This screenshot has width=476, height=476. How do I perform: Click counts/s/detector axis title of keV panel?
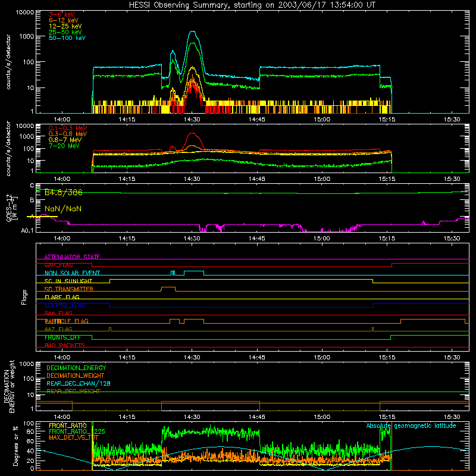click(x=8, y=62)
